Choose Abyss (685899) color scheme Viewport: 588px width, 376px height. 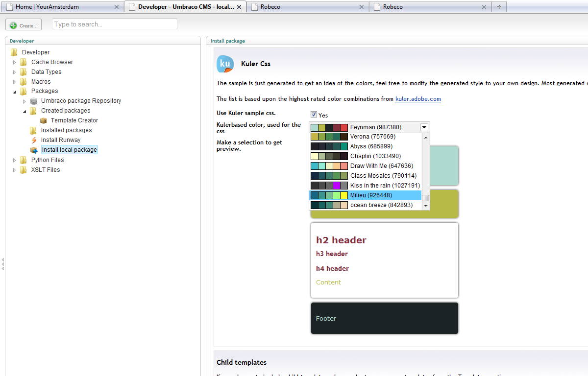coord(366,146)
